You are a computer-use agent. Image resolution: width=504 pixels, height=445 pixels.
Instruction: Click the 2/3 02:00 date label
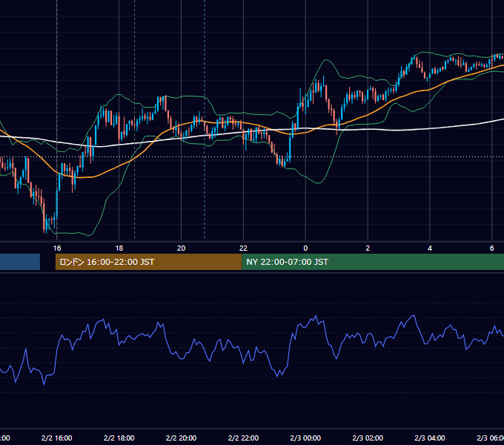[x=368, y=438]
